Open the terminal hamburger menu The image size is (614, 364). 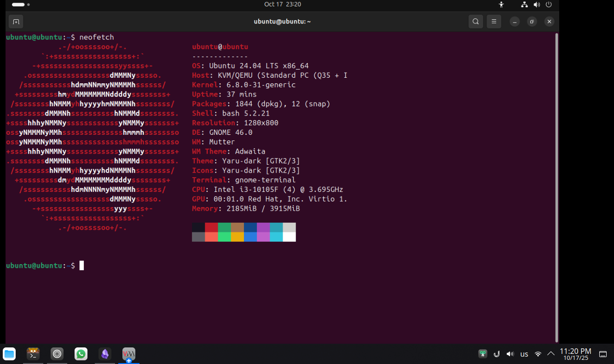(494, 22)
